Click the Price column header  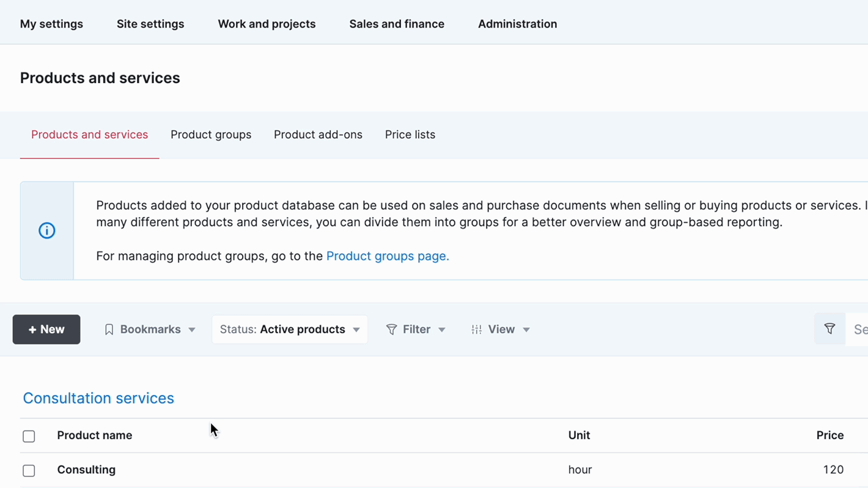click(830, 435)
